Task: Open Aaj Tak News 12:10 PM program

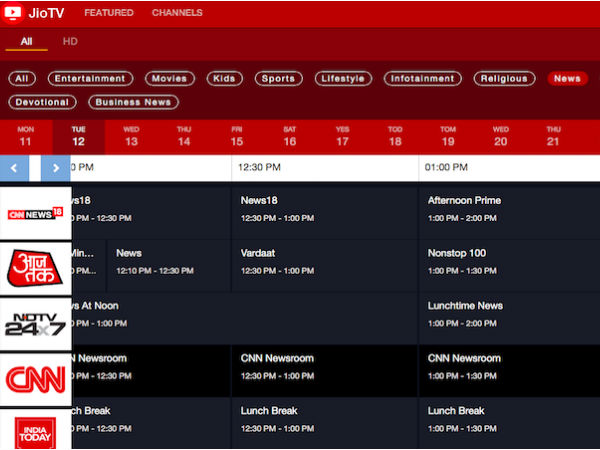Action: coord(169,266)
